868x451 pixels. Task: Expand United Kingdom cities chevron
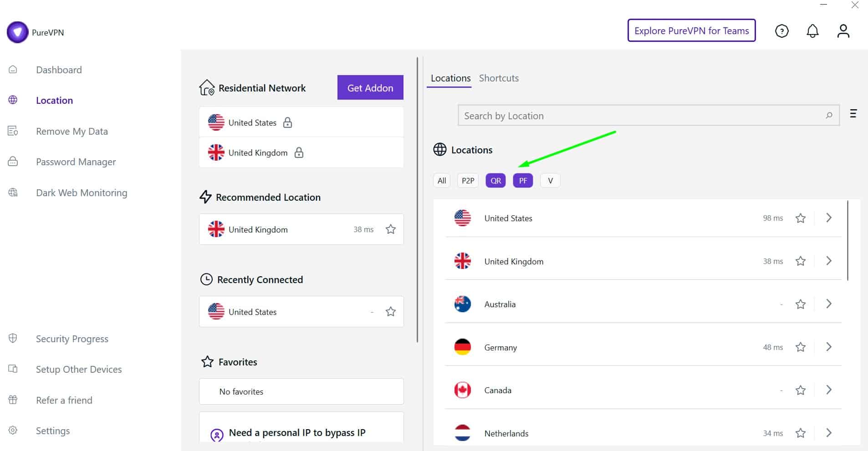tap(829, 261)
